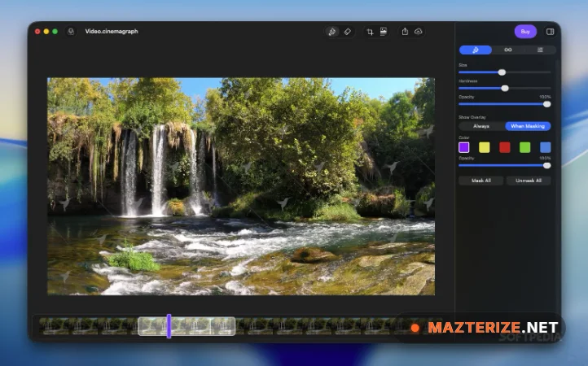Image resolution: width=588 pixels, height=366 pixels.
Task: Pick the blue overlay color
Action: point(546,147)
